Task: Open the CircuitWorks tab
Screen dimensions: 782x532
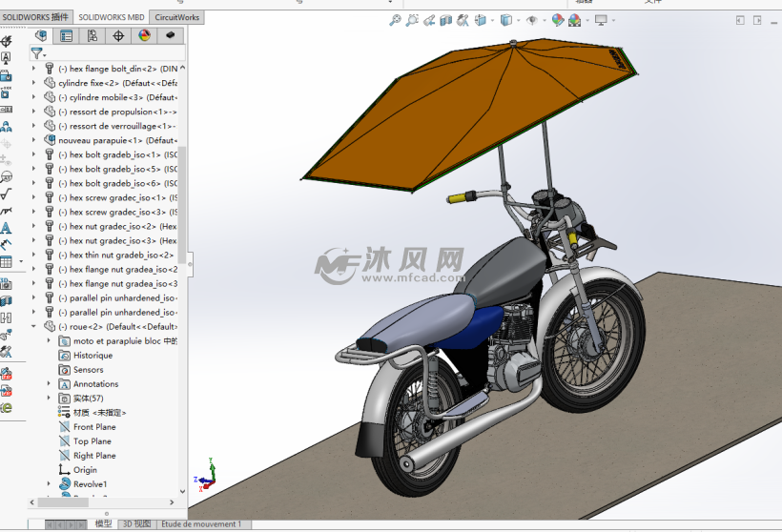Action: tap(177, 17)
